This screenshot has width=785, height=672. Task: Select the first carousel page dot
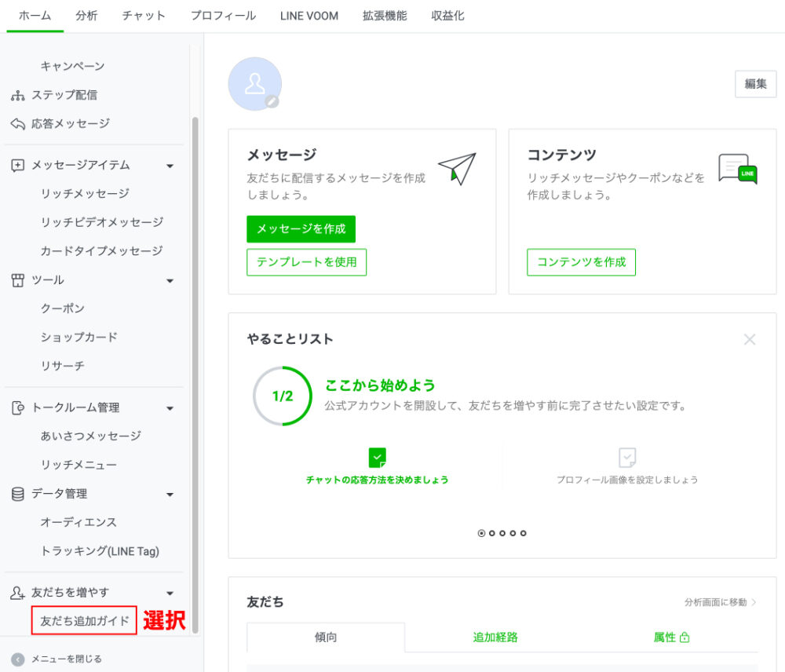click(481, 533)
